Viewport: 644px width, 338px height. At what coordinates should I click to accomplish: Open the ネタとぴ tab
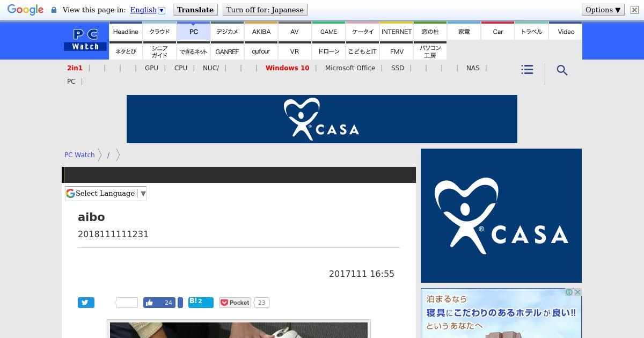(126, 52)
